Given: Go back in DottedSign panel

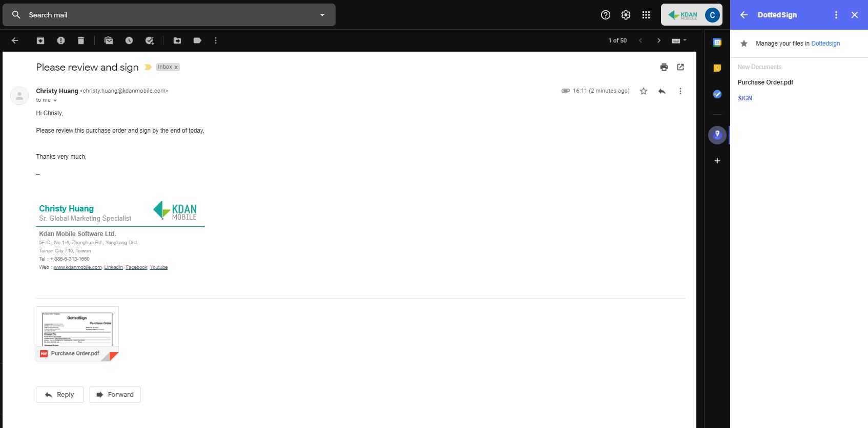Looking at the screenshot, I should coord(744,15).
